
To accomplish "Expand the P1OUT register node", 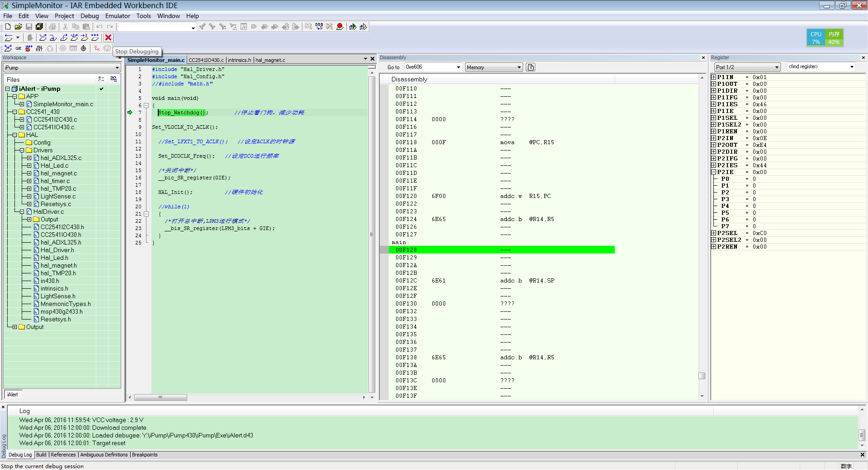I will 713,84.
